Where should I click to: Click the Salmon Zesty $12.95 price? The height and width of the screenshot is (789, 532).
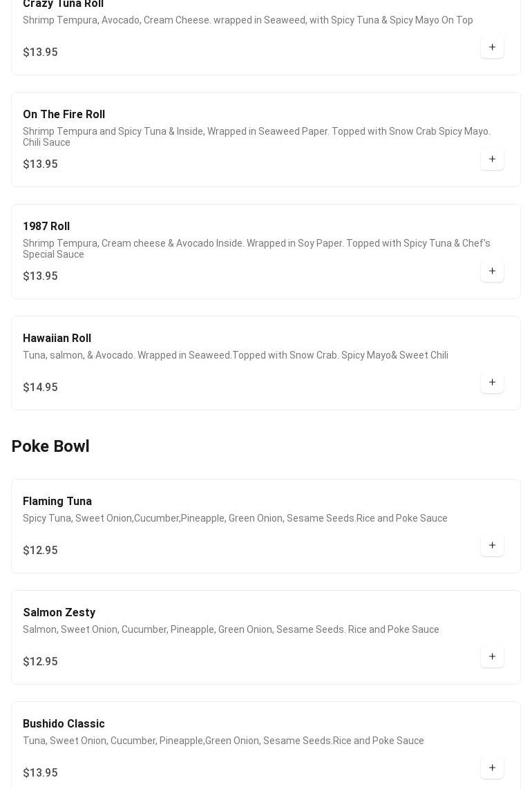pos(40,662)
